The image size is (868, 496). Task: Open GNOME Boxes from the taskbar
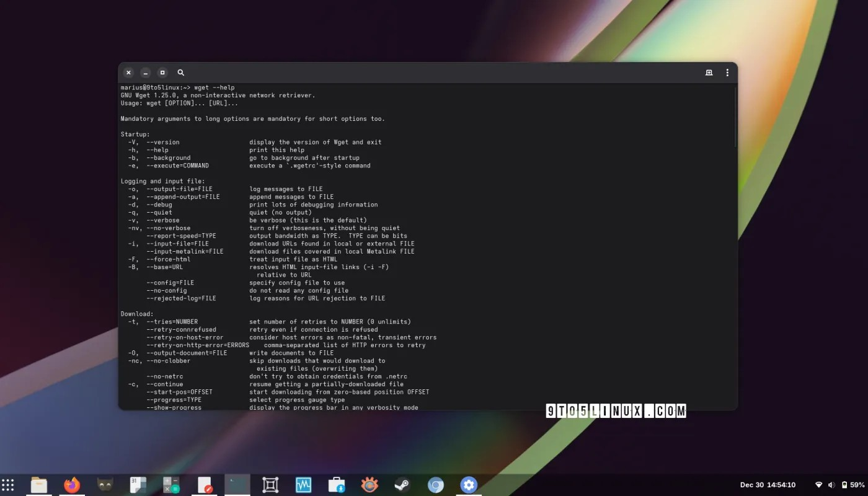click(x=270, y=484)
